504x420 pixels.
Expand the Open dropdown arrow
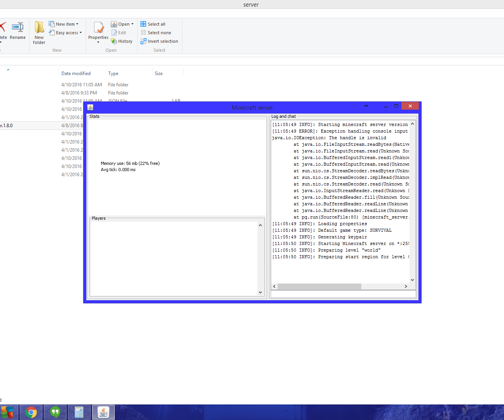(132, 24)
